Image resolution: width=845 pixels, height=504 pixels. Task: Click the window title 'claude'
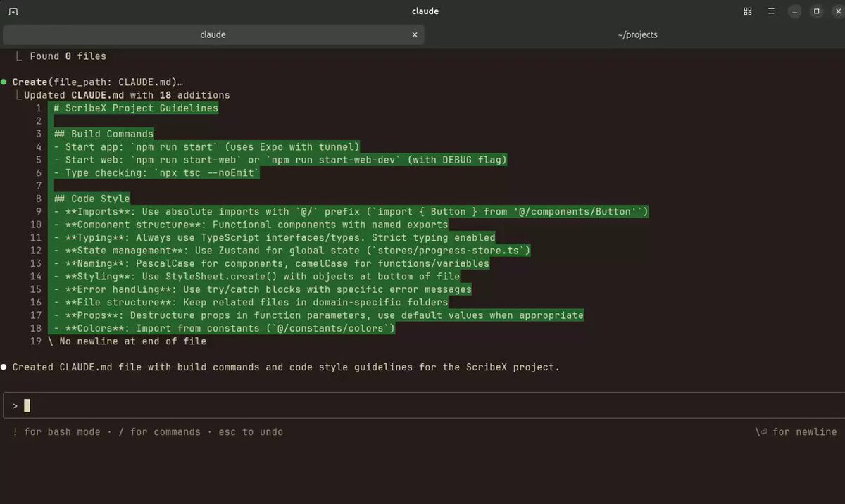click(425, 11)
